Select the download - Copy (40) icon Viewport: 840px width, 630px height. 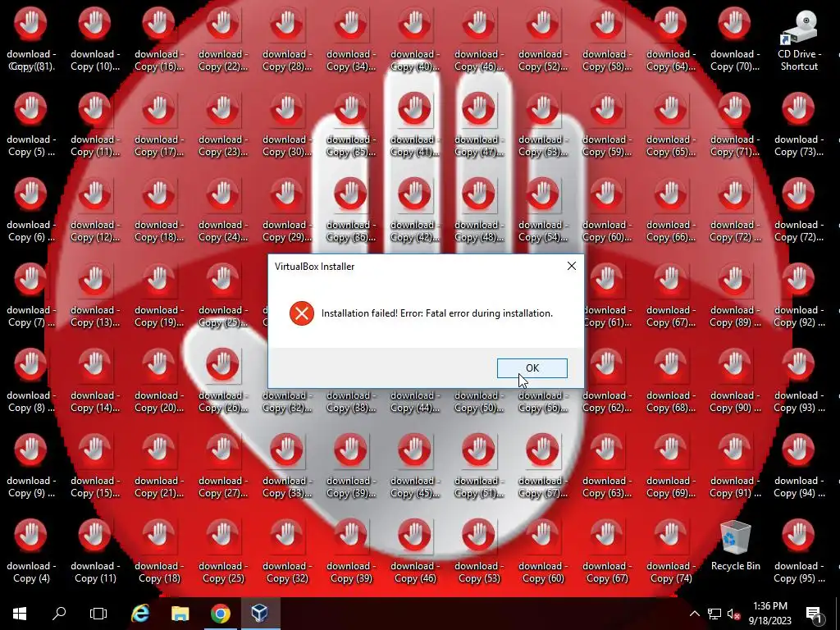click(x=414, y=41)
